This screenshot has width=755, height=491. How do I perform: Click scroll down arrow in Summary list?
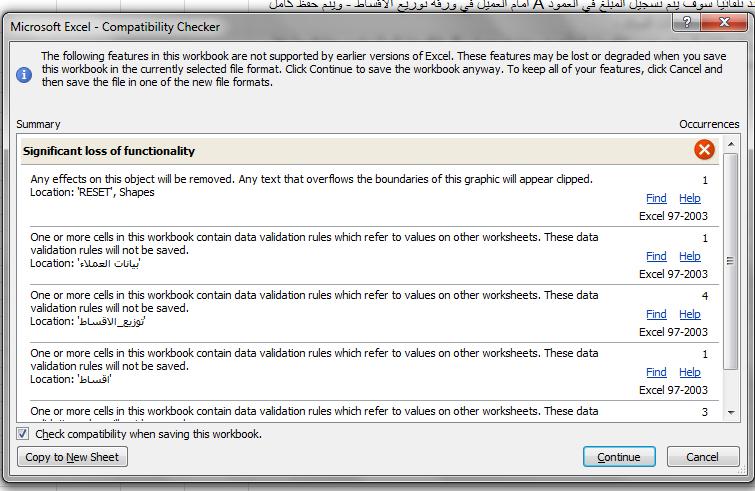pos(731,413)
